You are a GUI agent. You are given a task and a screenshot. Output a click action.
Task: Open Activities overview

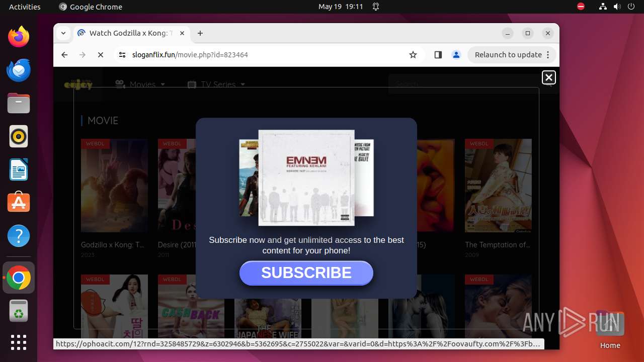(25, 7)
